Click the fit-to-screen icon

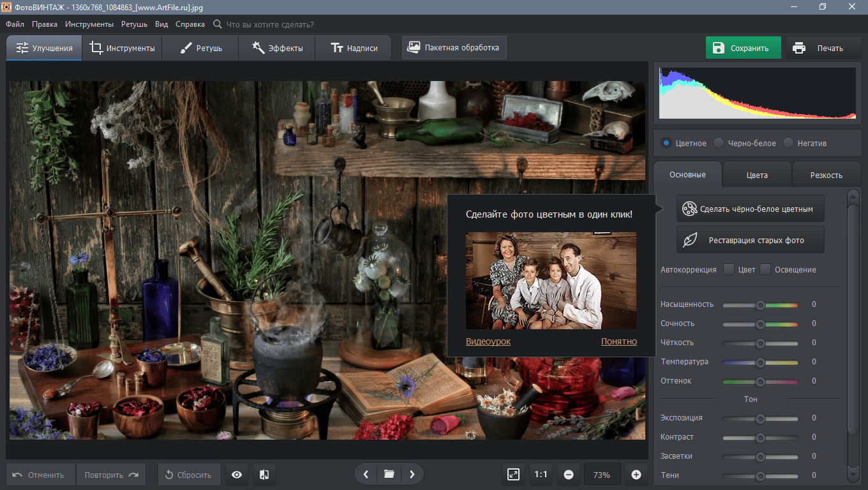(514, 475)
